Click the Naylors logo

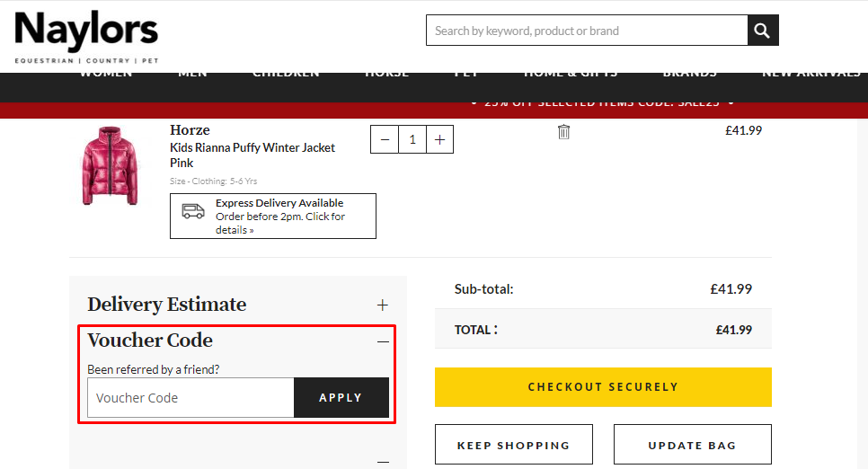tap(86, 37)
